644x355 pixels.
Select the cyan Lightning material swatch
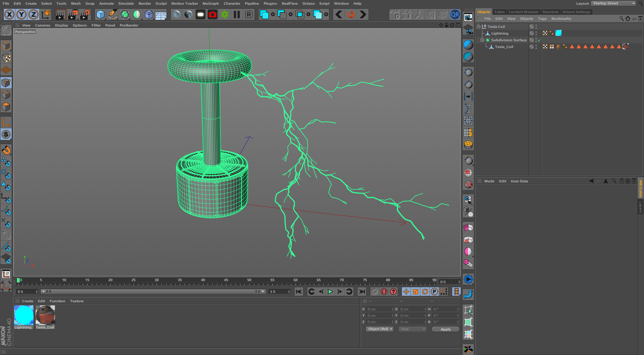[x=23, y=315]
